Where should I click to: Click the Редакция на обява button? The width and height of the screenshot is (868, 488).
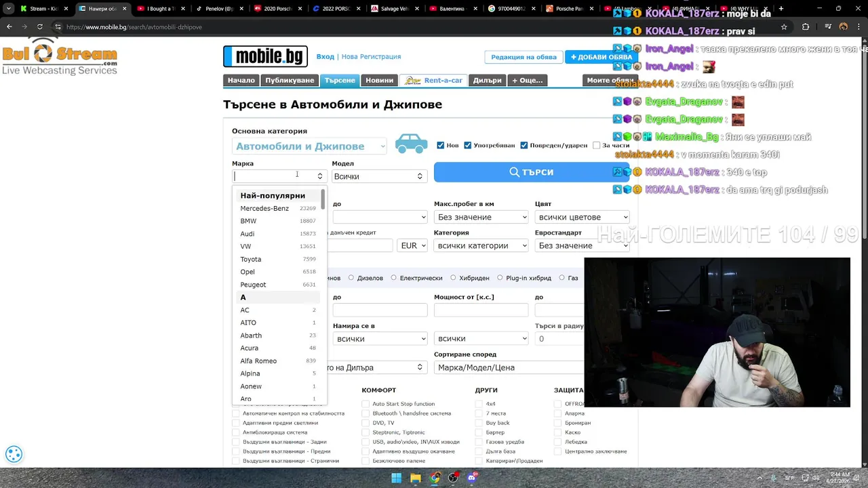(524, 57)
